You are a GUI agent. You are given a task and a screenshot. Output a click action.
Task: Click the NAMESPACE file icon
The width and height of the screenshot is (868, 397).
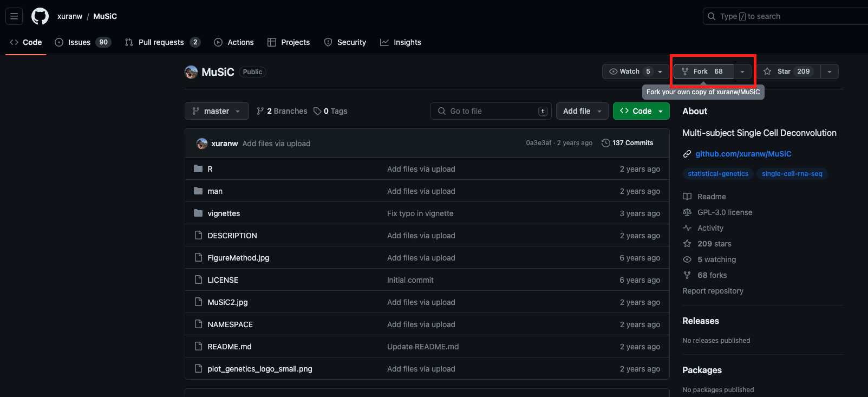[198, 324]
